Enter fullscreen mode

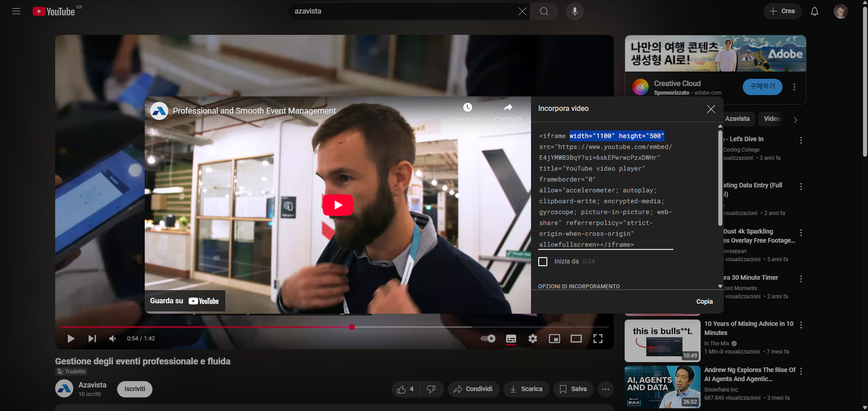coord(598,339)
